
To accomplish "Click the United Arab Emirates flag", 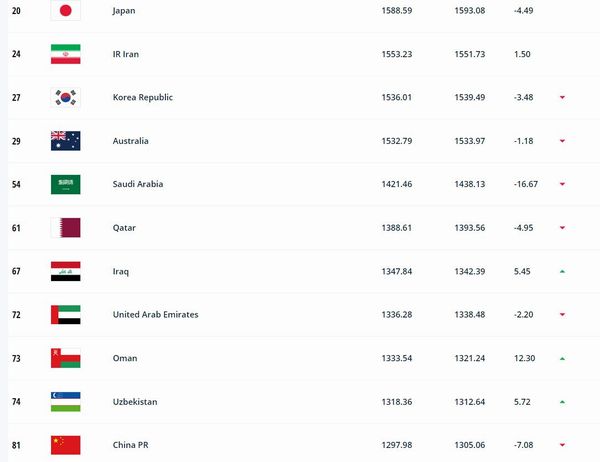I will 65,315.
